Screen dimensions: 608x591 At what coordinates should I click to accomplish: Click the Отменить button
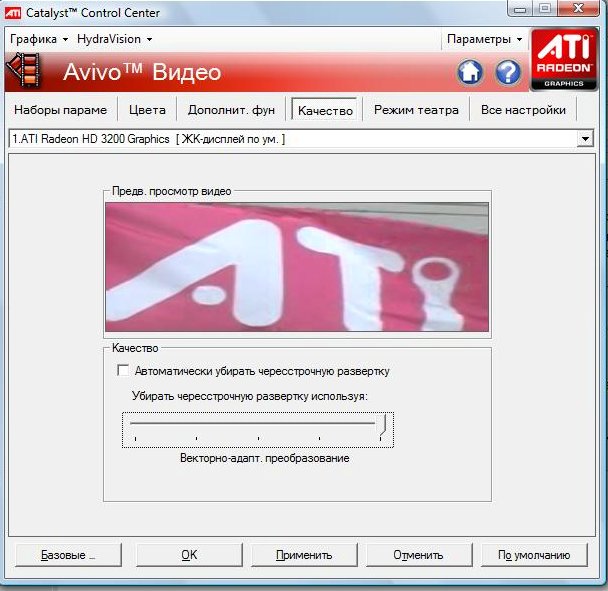click(x=419, y=555)
